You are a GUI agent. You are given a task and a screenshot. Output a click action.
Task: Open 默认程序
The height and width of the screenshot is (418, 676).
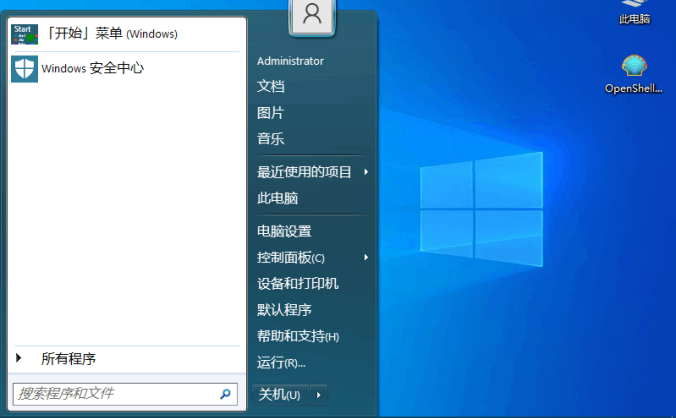[284, 310]
